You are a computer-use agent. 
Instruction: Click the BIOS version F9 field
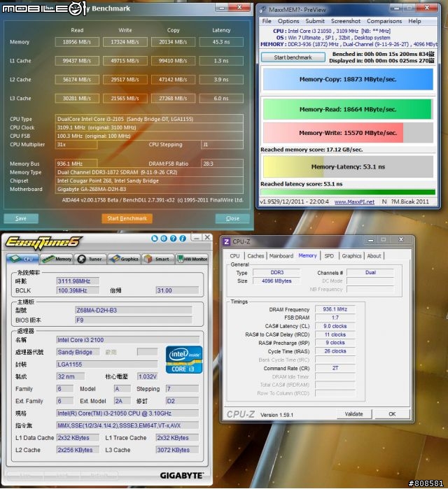pyautogui.click(x=134, y=320)
